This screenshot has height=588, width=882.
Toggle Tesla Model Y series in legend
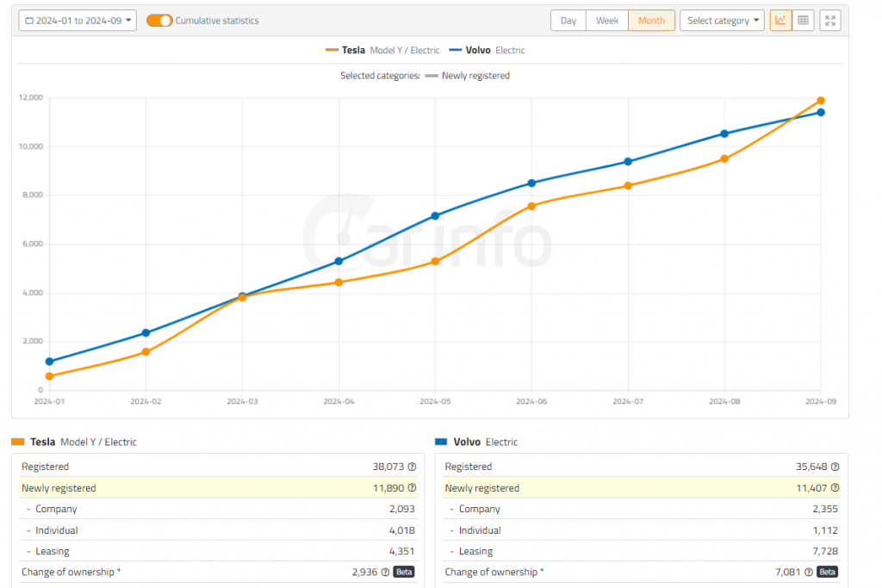point(382,50)
